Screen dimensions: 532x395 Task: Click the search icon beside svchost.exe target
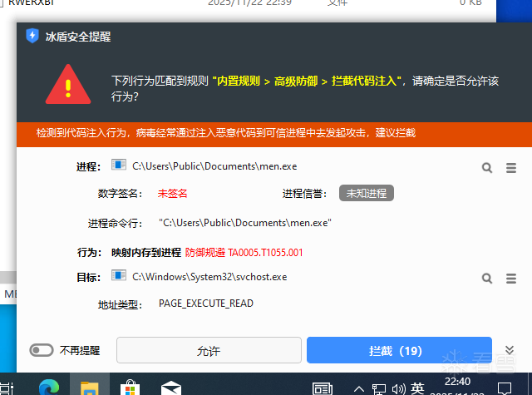pos(487,278)
